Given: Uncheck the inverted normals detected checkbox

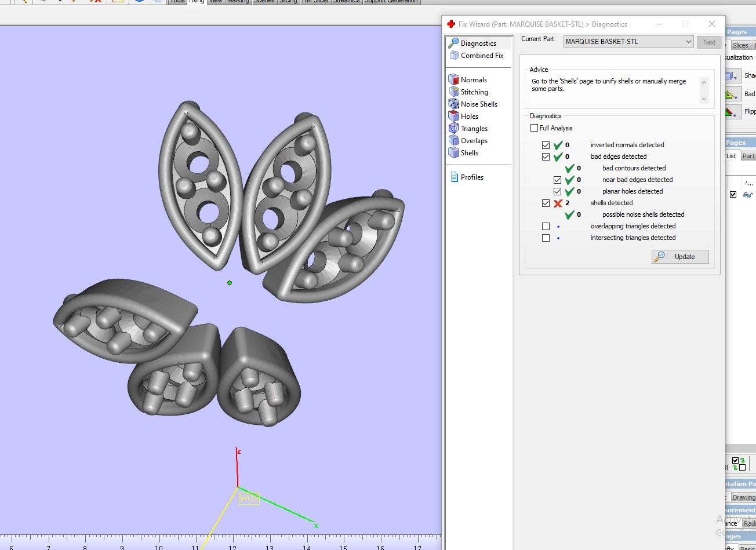Looking at the screenshot, I should click(546, 145).
